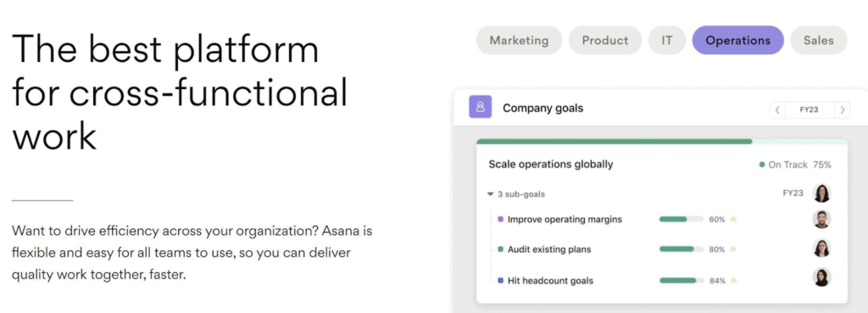Open the Sales tab
This screenshot has height=313, width=868.
(819, 41)
